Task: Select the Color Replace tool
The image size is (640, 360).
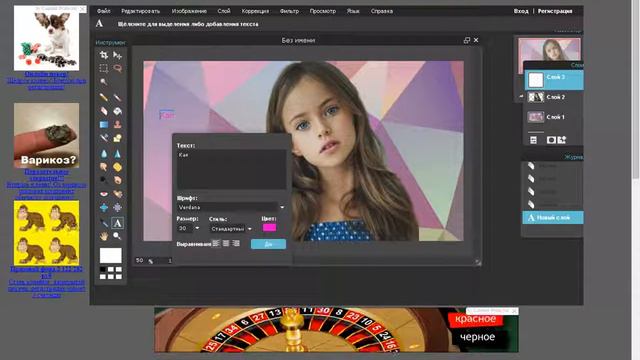Action: coord(104,138)
